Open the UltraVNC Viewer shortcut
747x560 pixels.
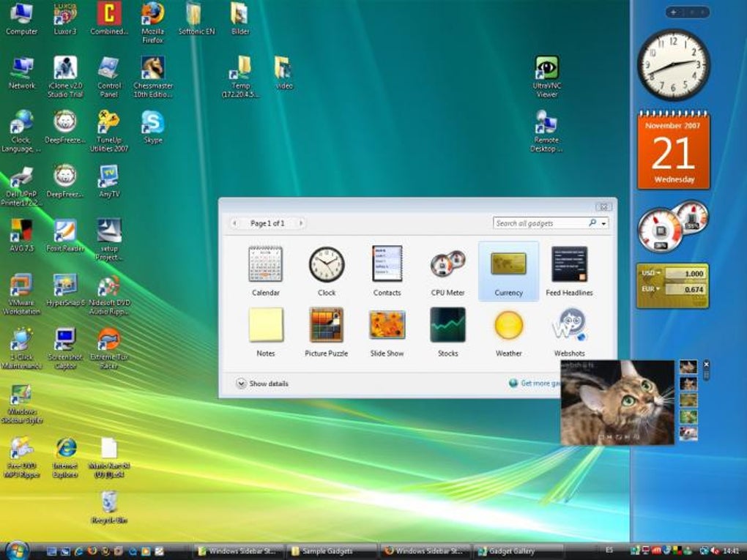tap(546, 77)
